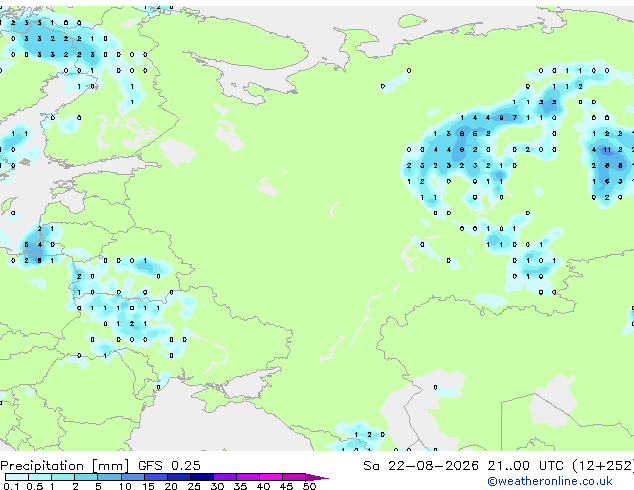Click the '21..00 UTC' time label

525,466
